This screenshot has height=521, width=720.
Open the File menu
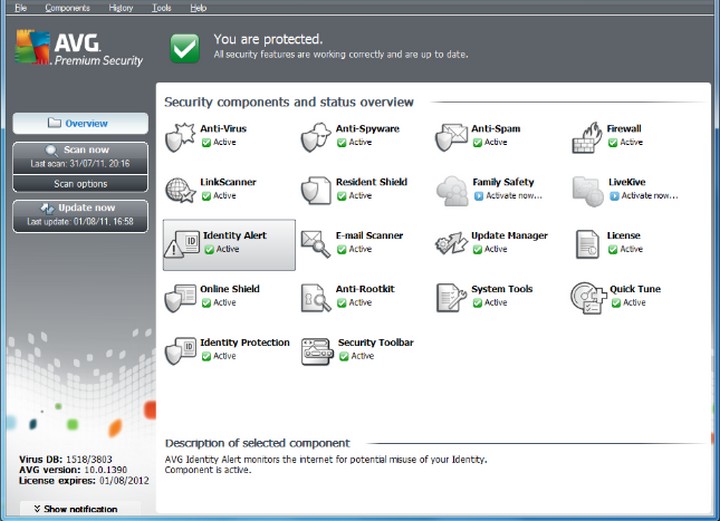tap(21, 8)
